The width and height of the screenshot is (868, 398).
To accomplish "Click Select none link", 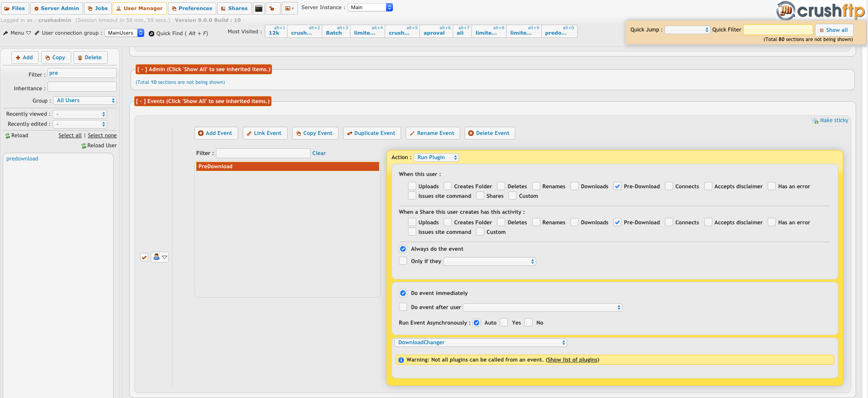I will pos(102,136).
